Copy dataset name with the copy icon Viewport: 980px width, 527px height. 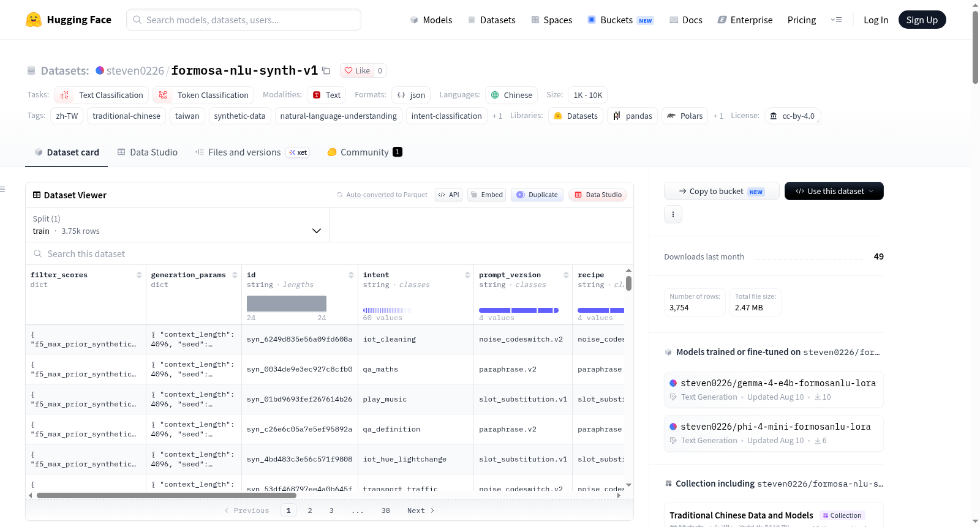[x=326, y=70]
